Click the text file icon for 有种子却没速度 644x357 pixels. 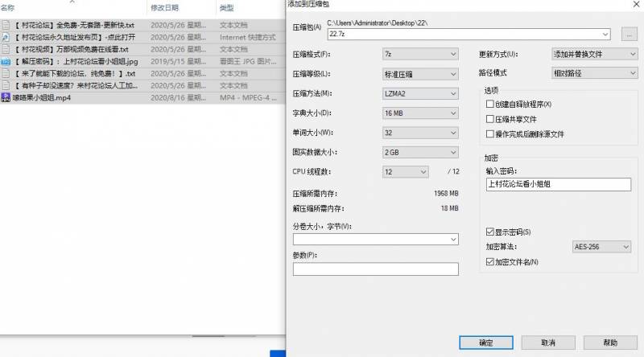pyautogui.click(x=6, y=85)
